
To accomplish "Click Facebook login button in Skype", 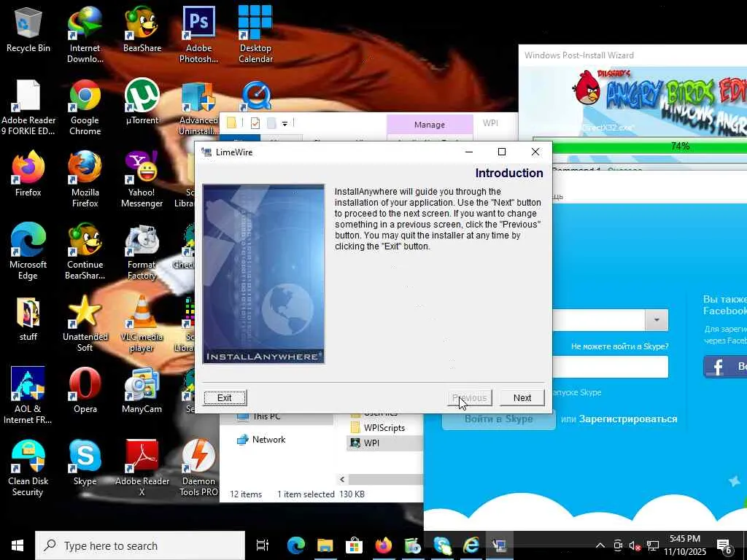I will coord(725,366).
